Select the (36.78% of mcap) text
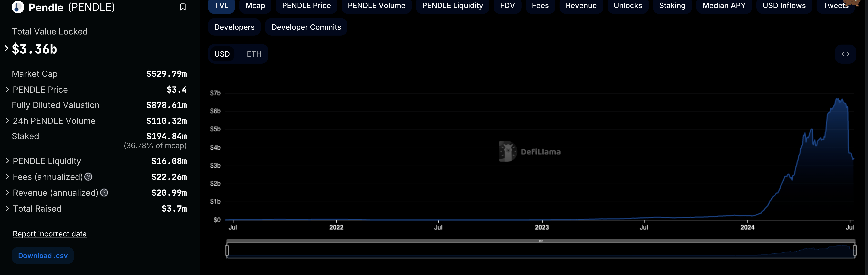868x275 pixels. [x=155, y=146]
